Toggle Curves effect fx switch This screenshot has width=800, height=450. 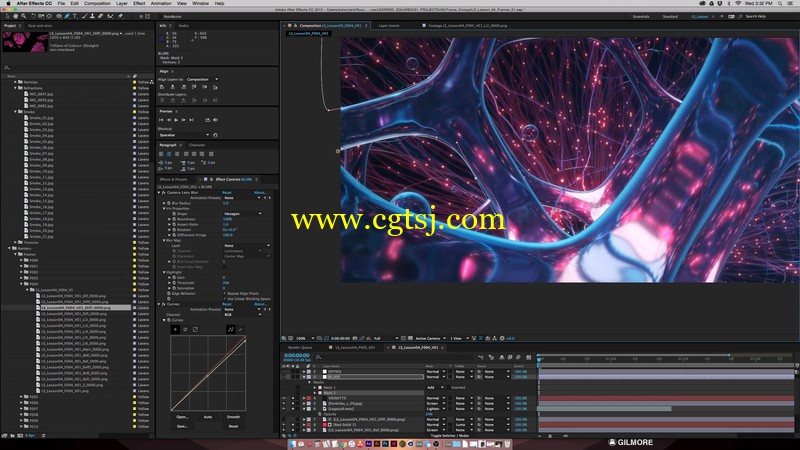pyautogui.click(x=163, y=304)
